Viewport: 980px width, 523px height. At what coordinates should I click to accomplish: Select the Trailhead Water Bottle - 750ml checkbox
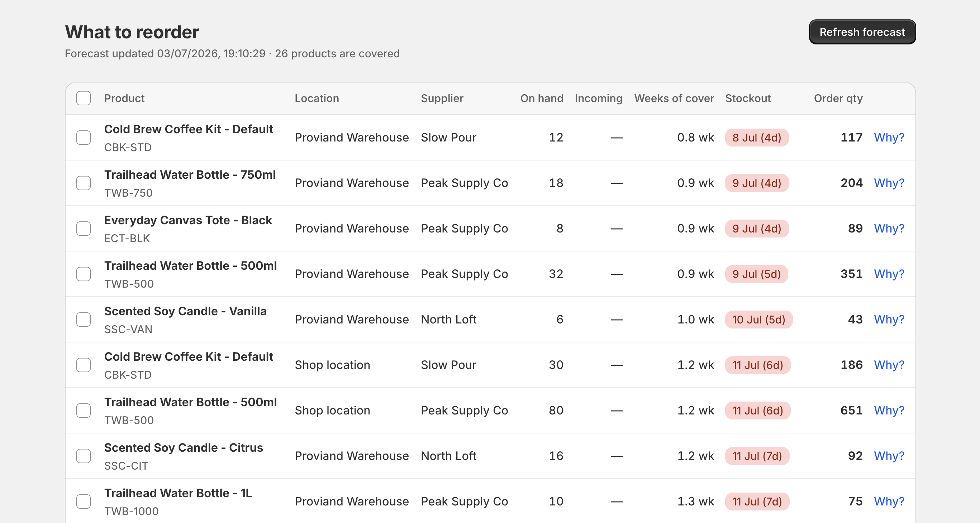pyautogui.click(x=83, y=183)
